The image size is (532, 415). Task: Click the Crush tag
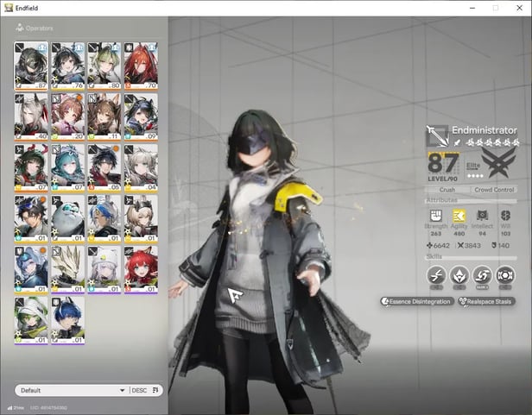pyautogui.click(x=447, y=189)
